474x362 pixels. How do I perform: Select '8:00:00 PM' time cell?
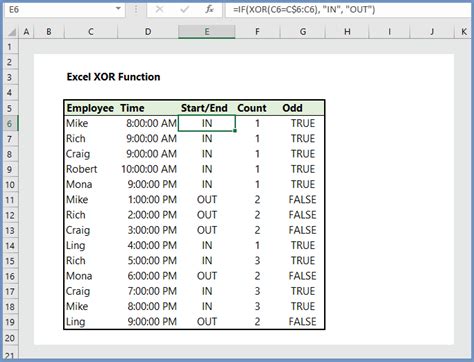tap(148, 307)
